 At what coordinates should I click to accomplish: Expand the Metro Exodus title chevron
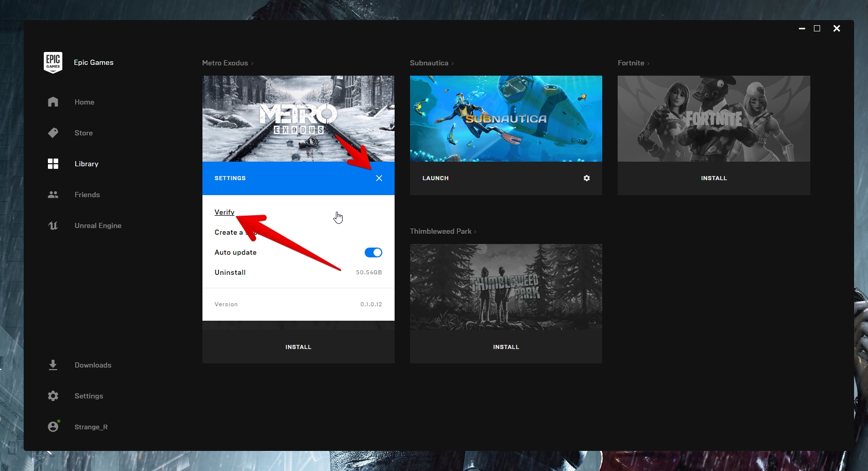tap(252, 63)
